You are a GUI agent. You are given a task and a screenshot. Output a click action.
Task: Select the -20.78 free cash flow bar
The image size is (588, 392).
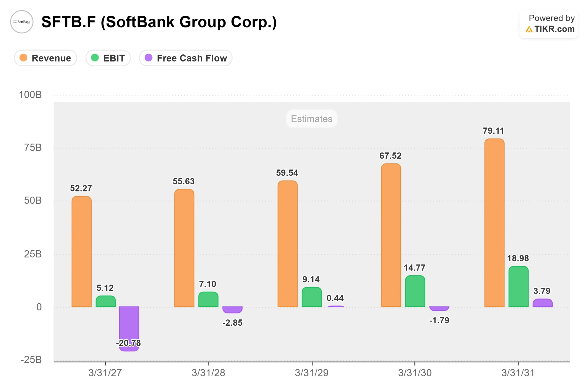[129, 329]
